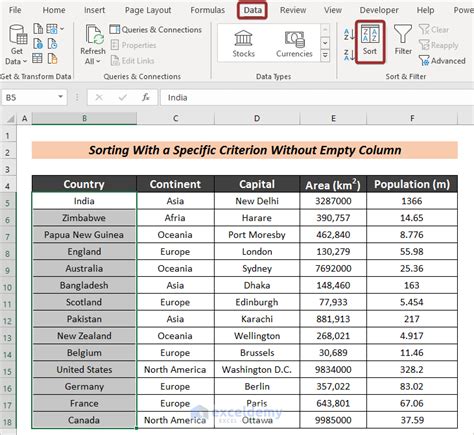Image resolution: width=474 pixels, height=435 pixels.
Task: Open the Sort dialog button
Action: [x=370, y=42]
